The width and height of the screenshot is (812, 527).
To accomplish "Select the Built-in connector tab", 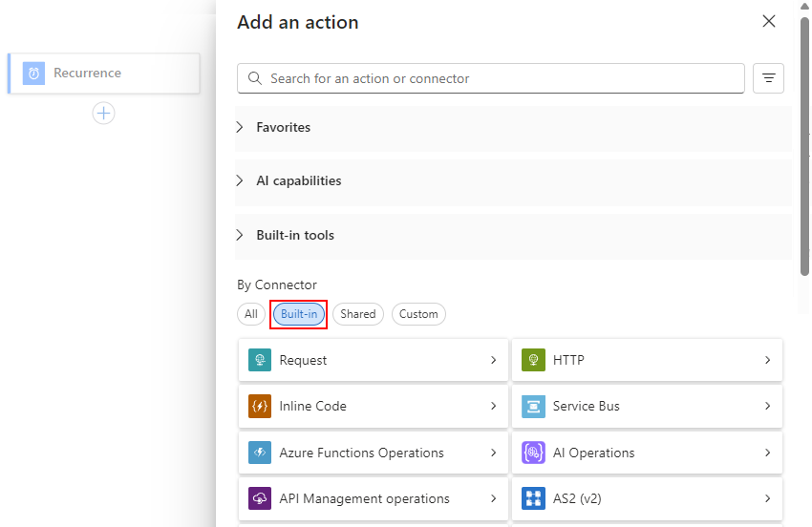I will coord(299,314).
